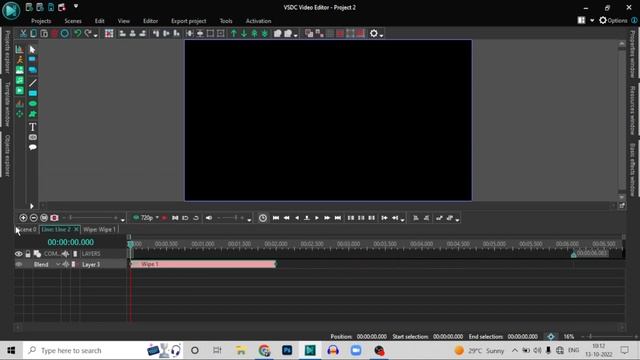Viewport: 640px width, 360px height.
Task: Click the green up arrow order icon
Action: click(x=234, y=33)
